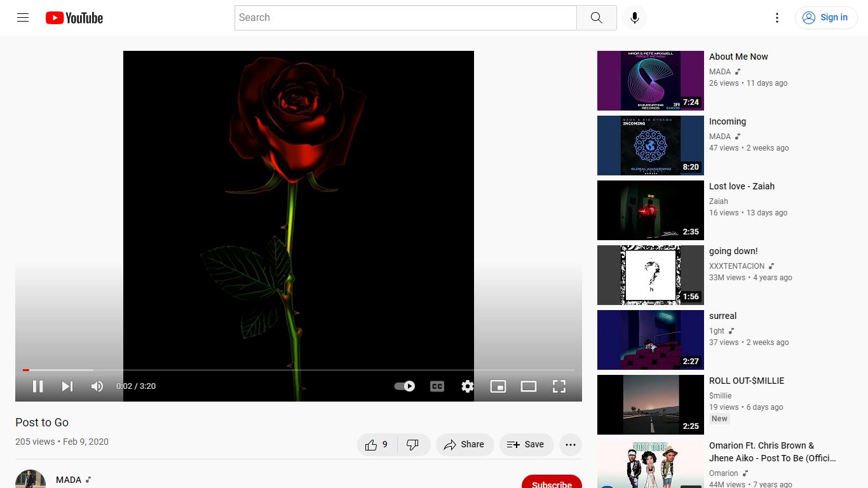Open the going down! thumbnail

[651, 275]
